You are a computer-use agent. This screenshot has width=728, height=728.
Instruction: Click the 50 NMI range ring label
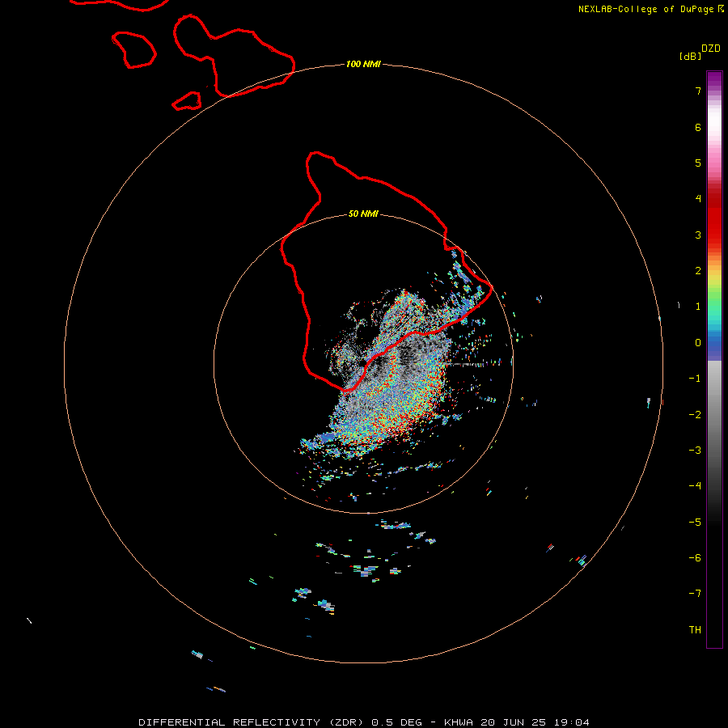[x=363, y=214]
